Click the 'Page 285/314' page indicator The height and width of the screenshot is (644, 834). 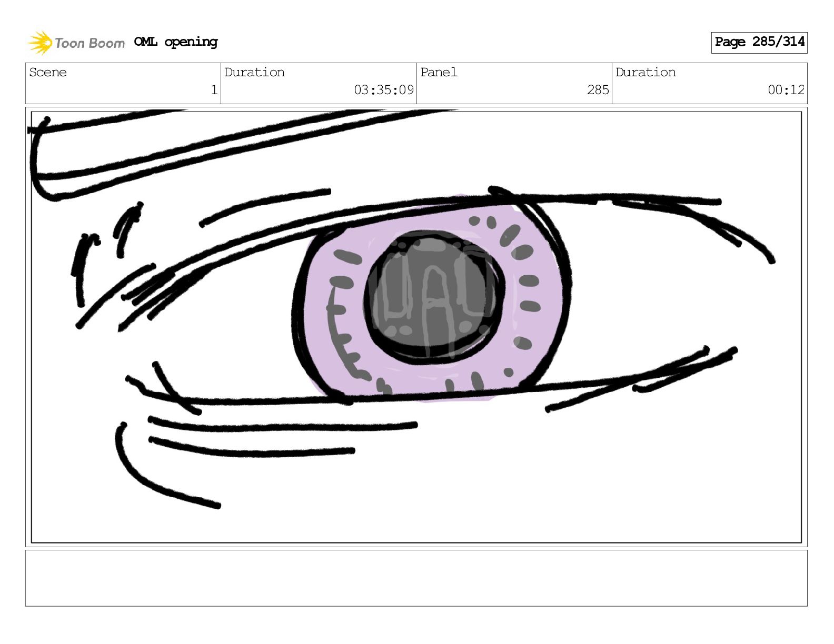[759, 42]
